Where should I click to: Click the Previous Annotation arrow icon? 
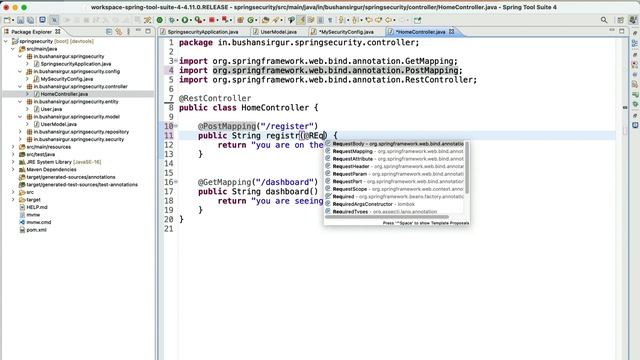(x=355, y=20)
